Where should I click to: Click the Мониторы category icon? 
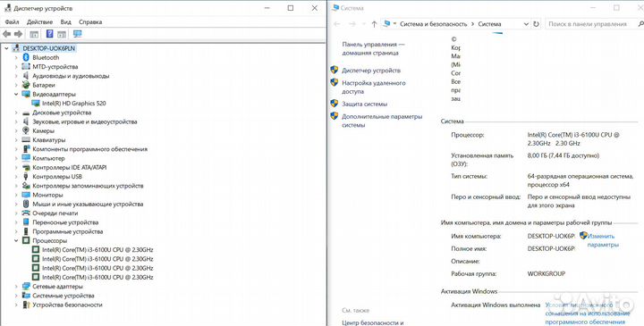(x=26, y=195)
